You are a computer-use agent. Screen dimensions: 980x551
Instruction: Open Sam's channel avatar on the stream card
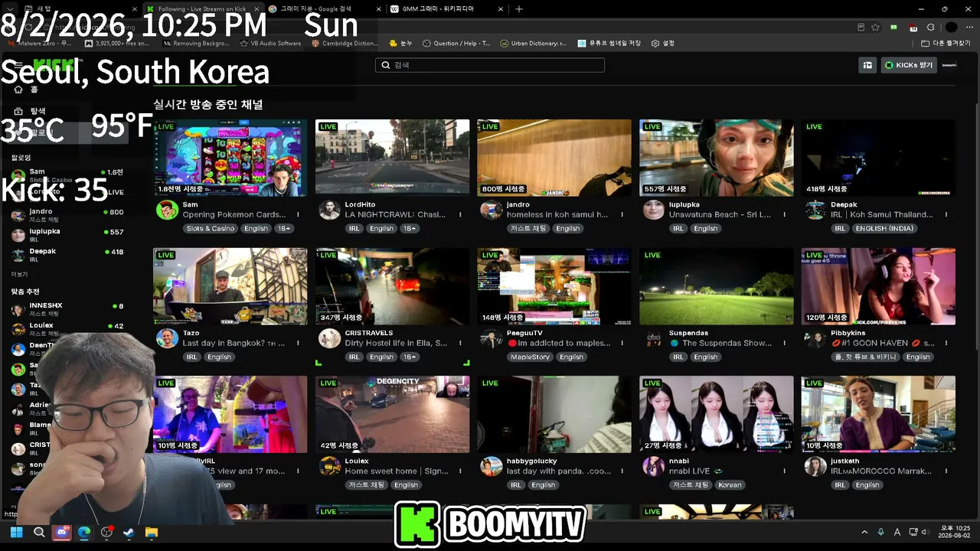click(167, 210)
